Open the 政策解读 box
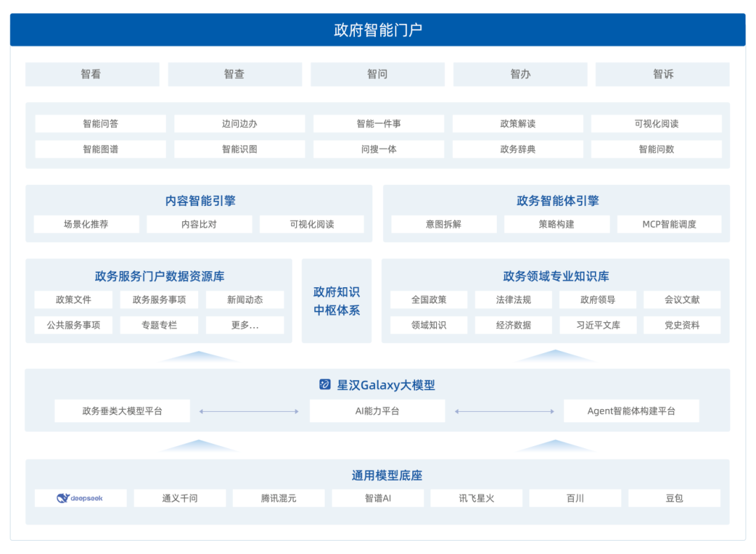 coord(518,123)
